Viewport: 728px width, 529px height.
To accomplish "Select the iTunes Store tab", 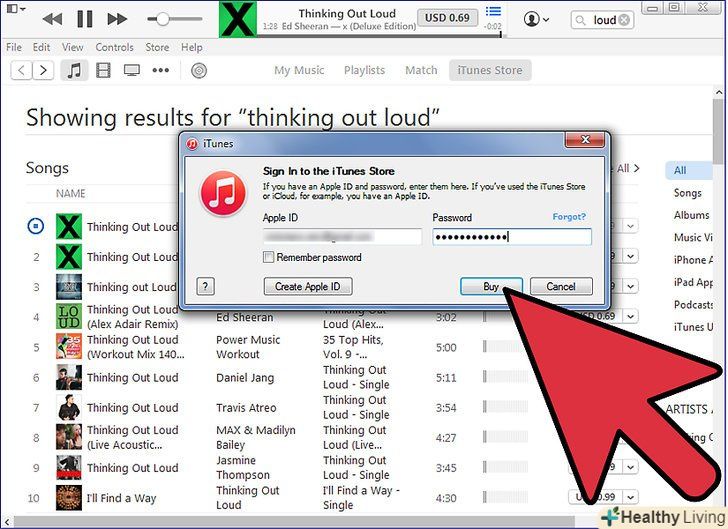I will coord(490,71).
